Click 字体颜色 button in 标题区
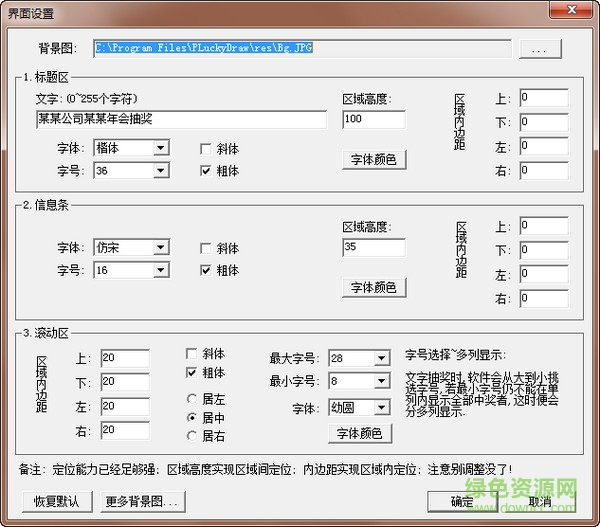This screenshot has height=527, width=600. coord(375,159)
